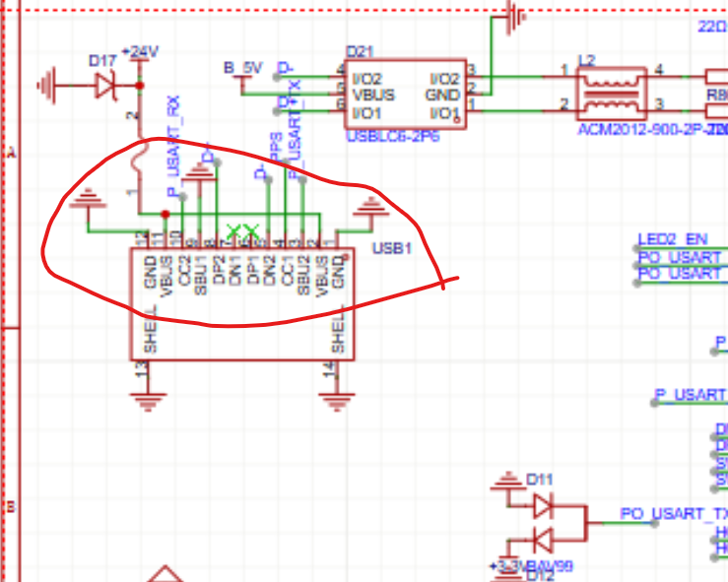Select the LED2_EN net label

click(x=673, y=239)
